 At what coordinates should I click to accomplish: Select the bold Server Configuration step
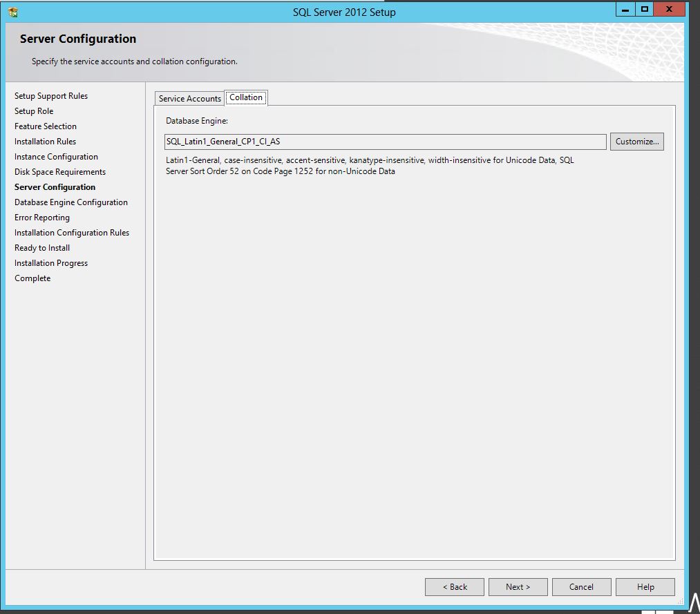coord(55,187)
